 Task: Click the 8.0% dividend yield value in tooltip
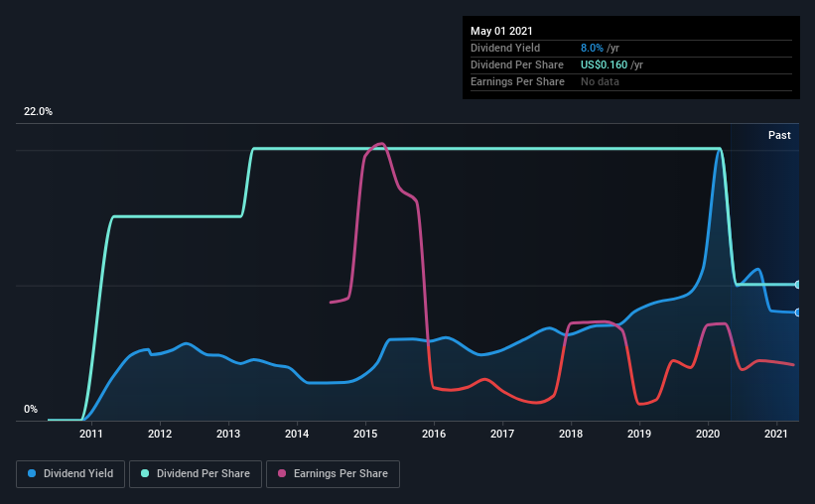[x=592, y=48]
